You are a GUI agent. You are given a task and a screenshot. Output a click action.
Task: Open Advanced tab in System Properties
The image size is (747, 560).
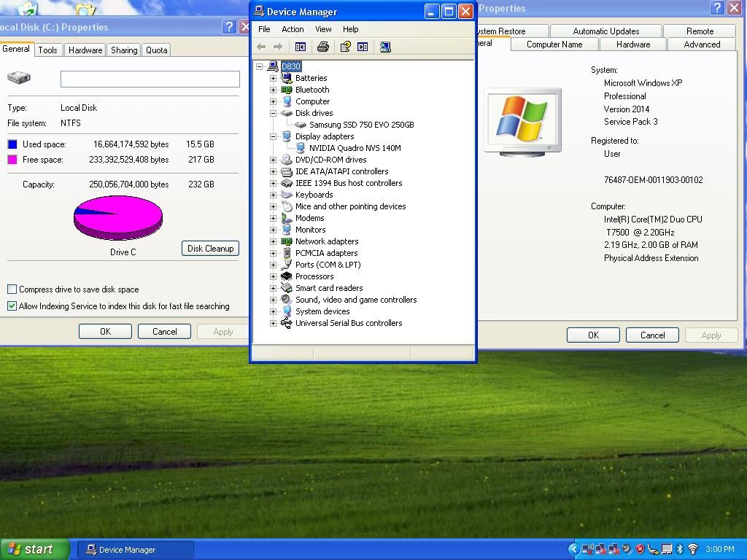click(x=702, y=44)
